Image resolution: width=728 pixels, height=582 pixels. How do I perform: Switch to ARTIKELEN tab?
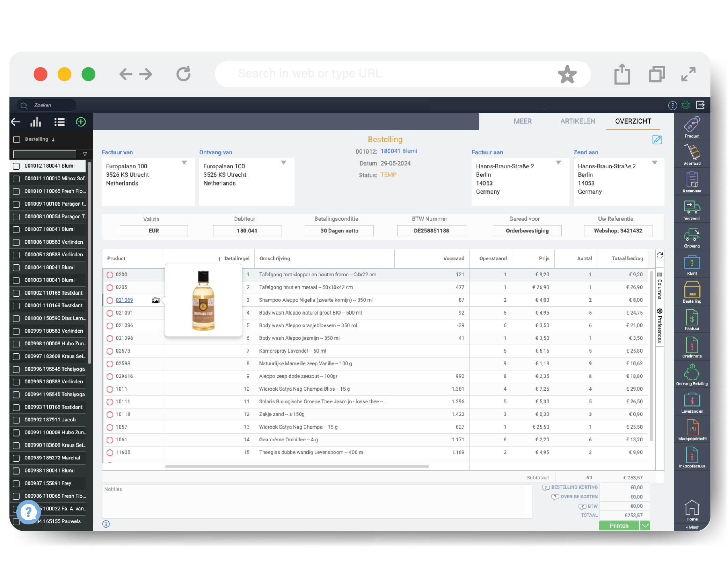[577, 121]
